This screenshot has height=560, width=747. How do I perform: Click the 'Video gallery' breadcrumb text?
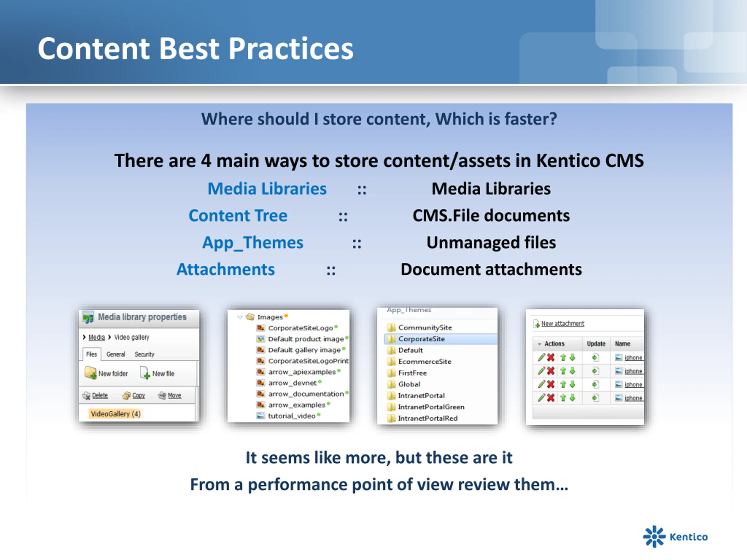[132, 337]
